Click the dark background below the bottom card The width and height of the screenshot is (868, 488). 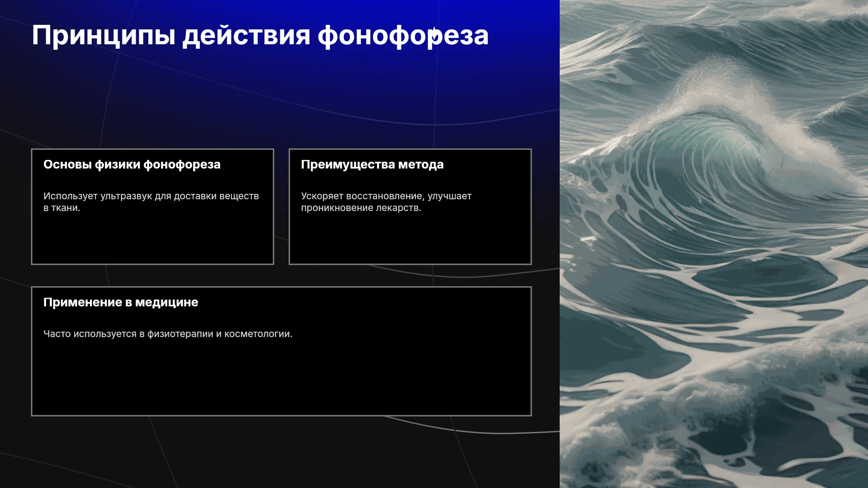pos(280,452)
